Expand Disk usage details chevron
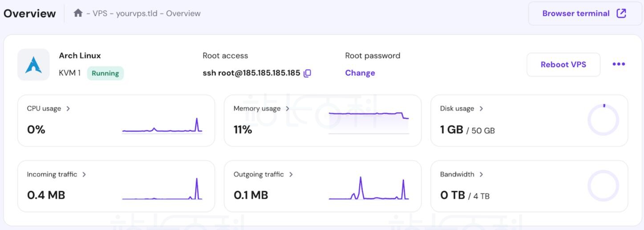This screenshot has width=644, height=230. [481, 109]
